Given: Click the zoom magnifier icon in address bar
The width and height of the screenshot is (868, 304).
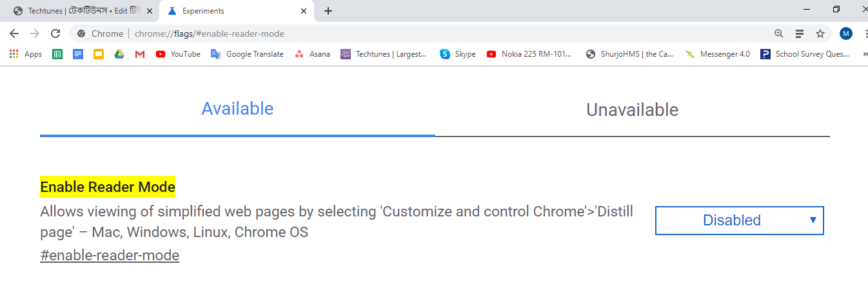Looking at the screenshot, I should point(779,33).
